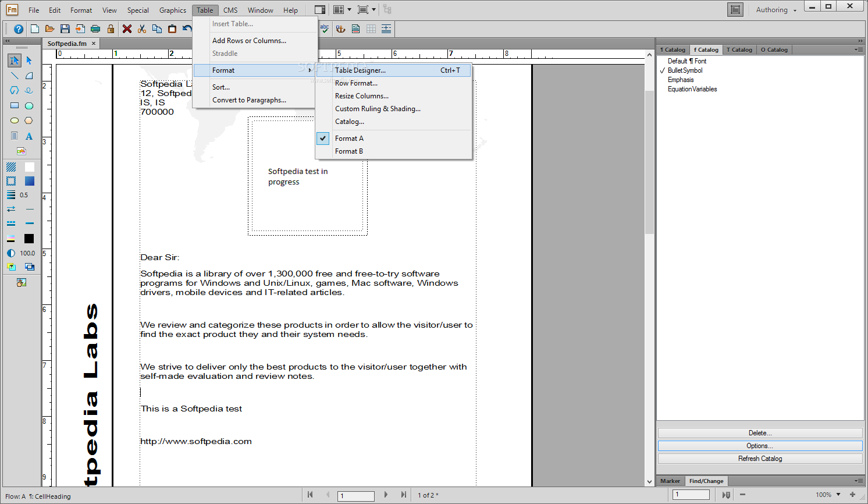Image resolution: width=868 pixels, height=504 pixels.
Task: Copy selection using the copy icon
Action: click(157, 29)
